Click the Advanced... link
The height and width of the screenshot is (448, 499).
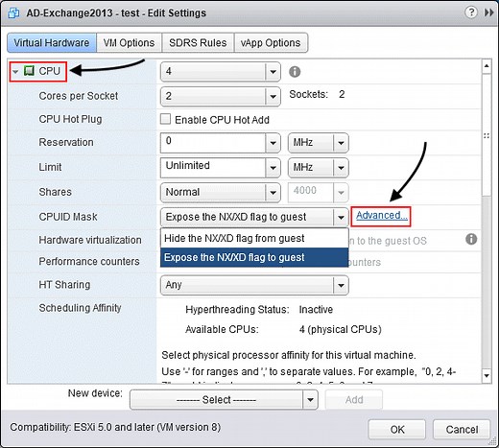pos(382,216)
